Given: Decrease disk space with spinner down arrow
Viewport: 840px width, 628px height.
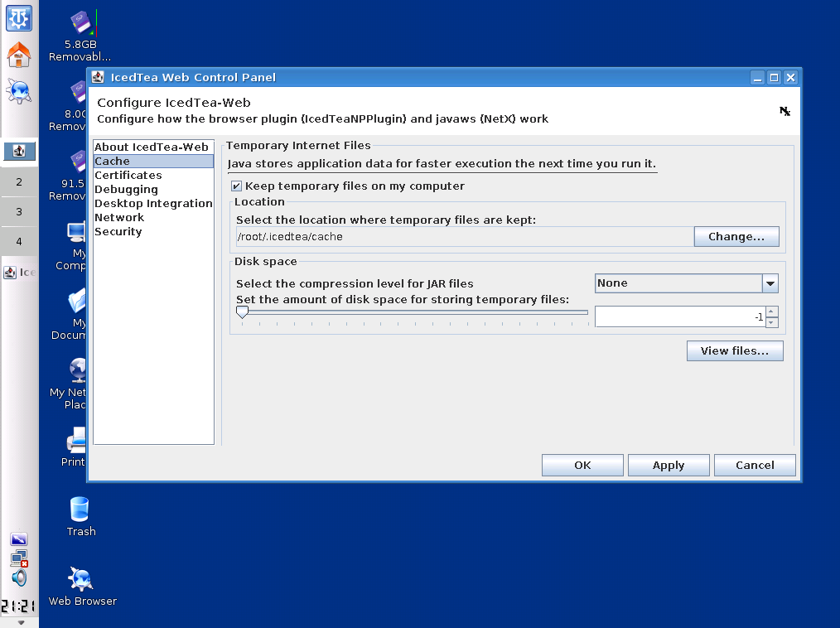Looking at the screenshot, I should [771, 322].
